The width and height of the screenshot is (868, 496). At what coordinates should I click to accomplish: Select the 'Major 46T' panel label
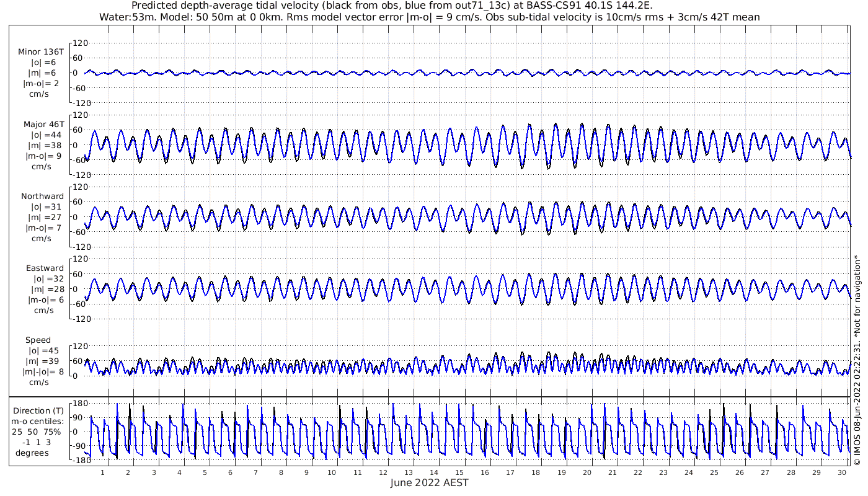coord(43,124)
